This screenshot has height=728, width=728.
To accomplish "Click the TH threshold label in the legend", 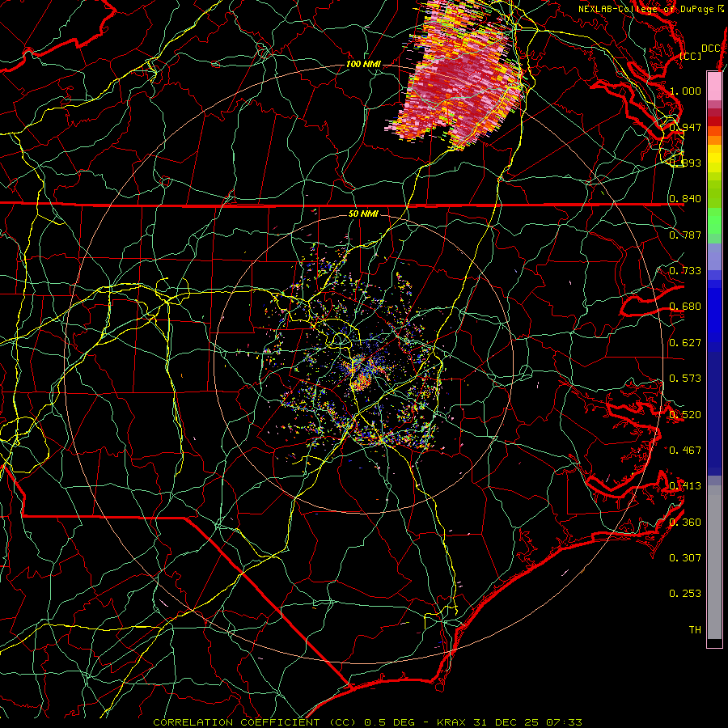I will coord(695,629).
